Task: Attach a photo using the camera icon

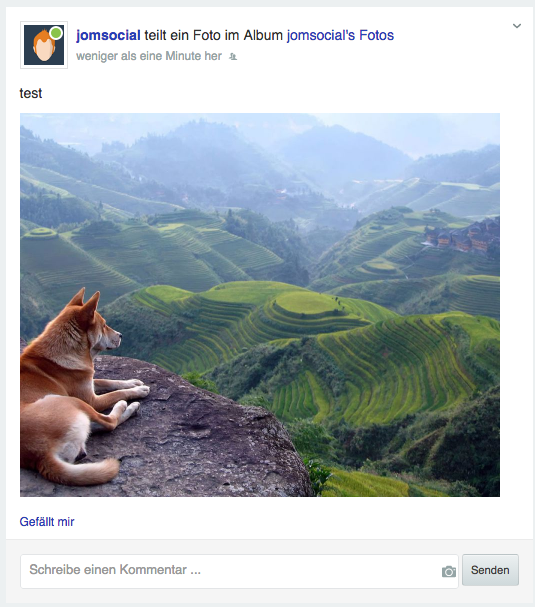Action: point(449,571)
